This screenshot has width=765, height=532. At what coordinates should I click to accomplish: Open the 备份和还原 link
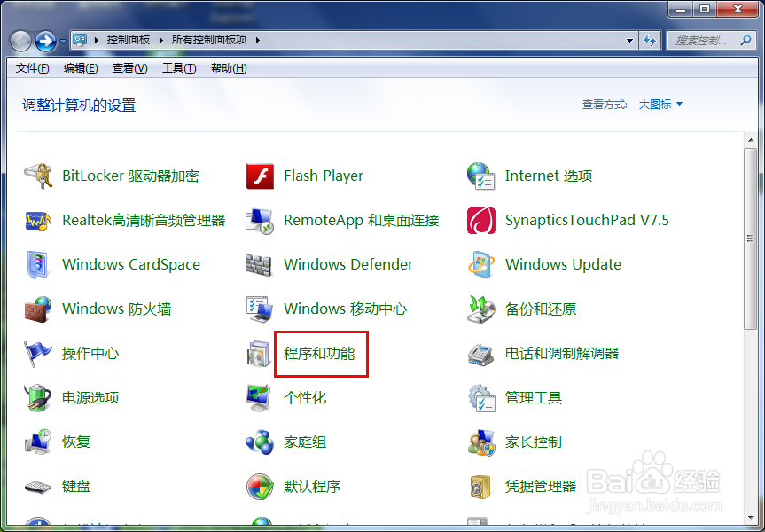click(x=541, y=309)
